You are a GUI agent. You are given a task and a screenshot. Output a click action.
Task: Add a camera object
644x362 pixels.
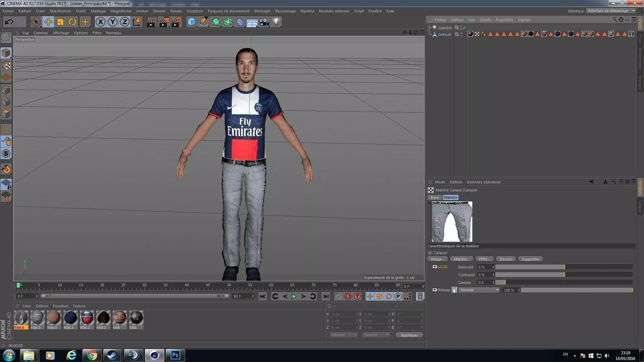tap(264, 22)
